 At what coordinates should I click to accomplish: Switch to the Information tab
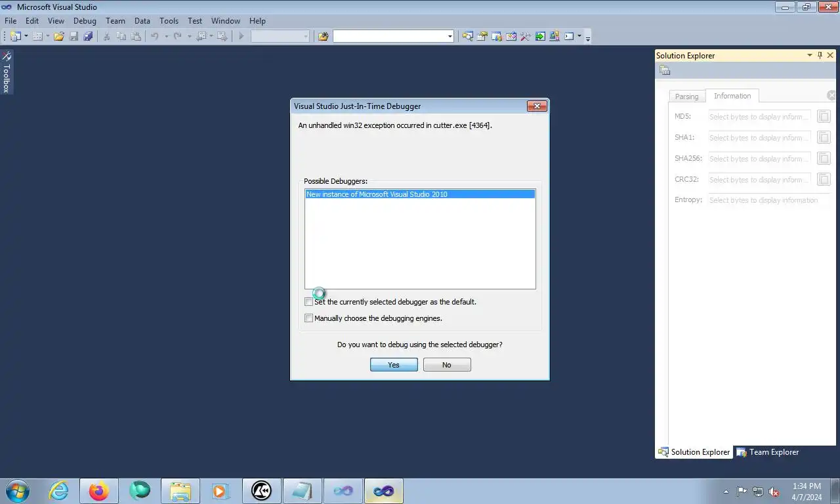pos(732,96)
